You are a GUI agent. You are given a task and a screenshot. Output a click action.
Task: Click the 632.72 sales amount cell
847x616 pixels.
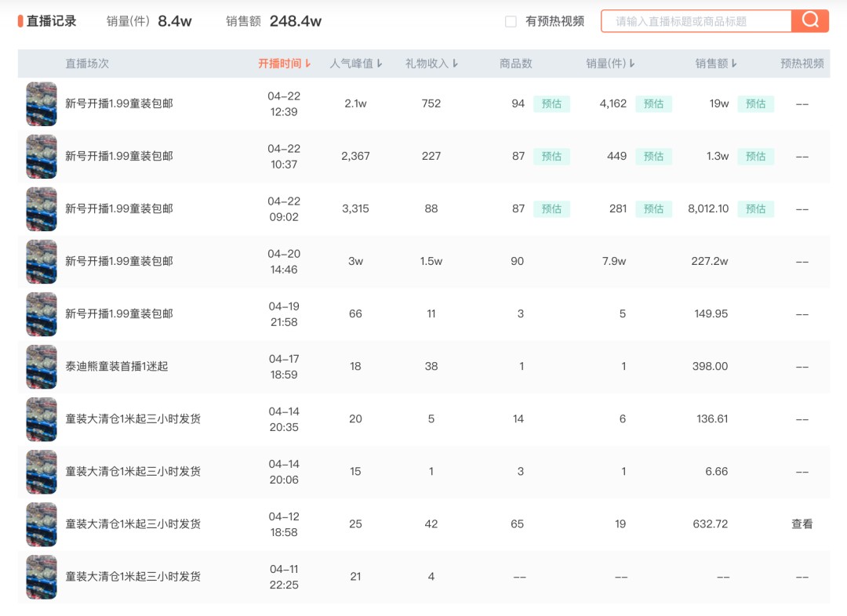[x=711, y=524]
